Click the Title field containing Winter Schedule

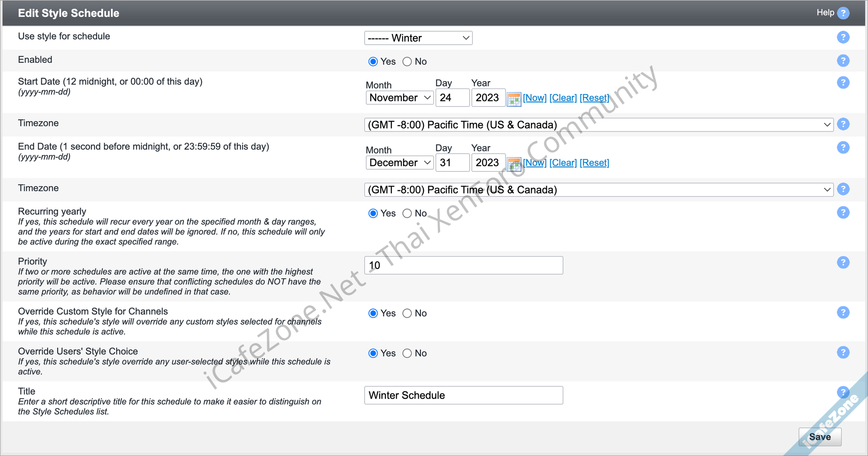(463, 395)
